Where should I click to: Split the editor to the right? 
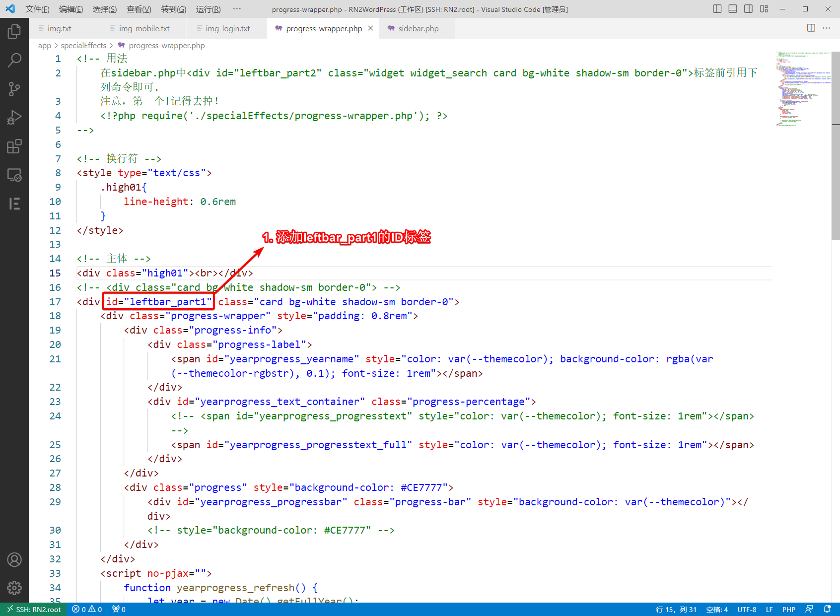pyautogui.click(x=811, y=28)
